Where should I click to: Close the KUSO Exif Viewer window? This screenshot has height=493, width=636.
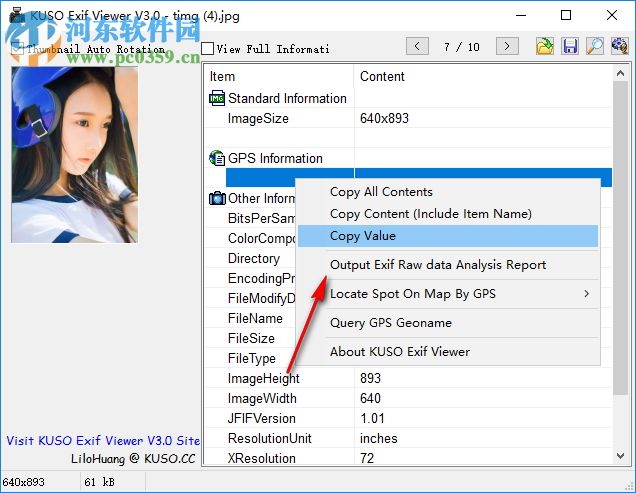pos(612,15)
